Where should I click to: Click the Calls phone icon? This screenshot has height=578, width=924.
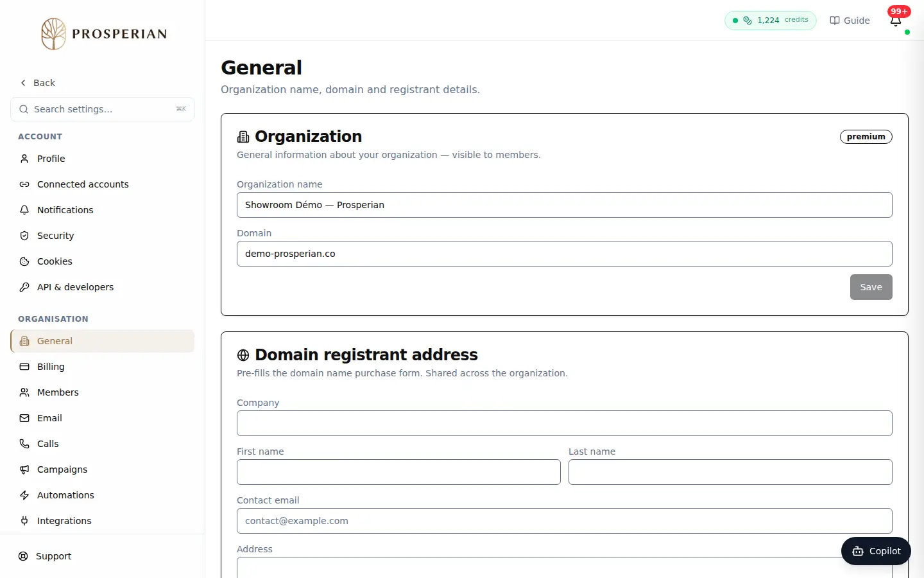[x=24, y=444]
